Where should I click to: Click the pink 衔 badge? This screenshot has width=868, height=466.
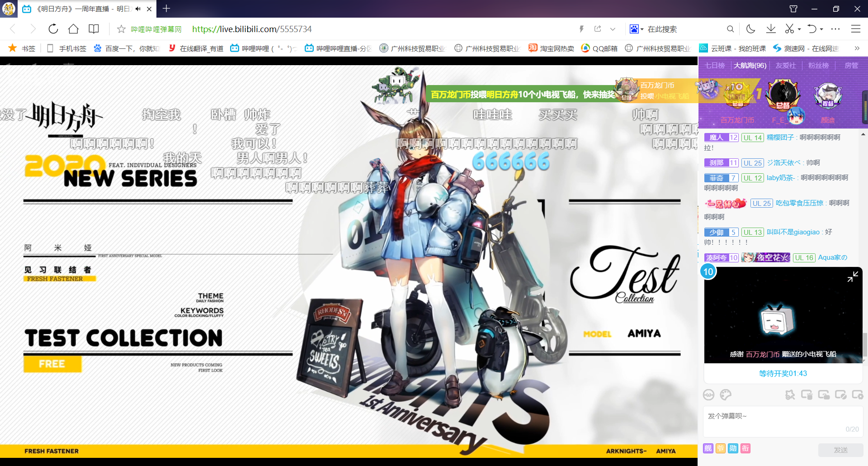745,448
